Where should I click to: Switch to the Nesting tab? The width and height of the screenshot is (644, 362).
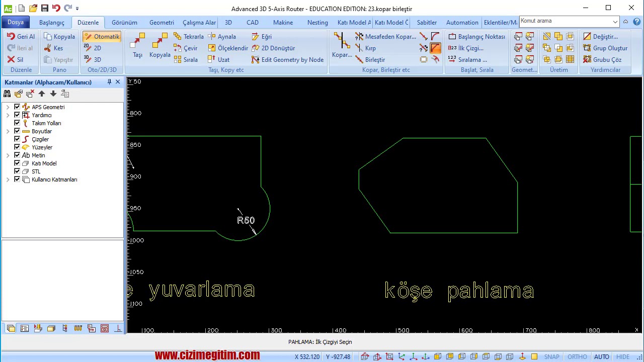coord(317,22)
